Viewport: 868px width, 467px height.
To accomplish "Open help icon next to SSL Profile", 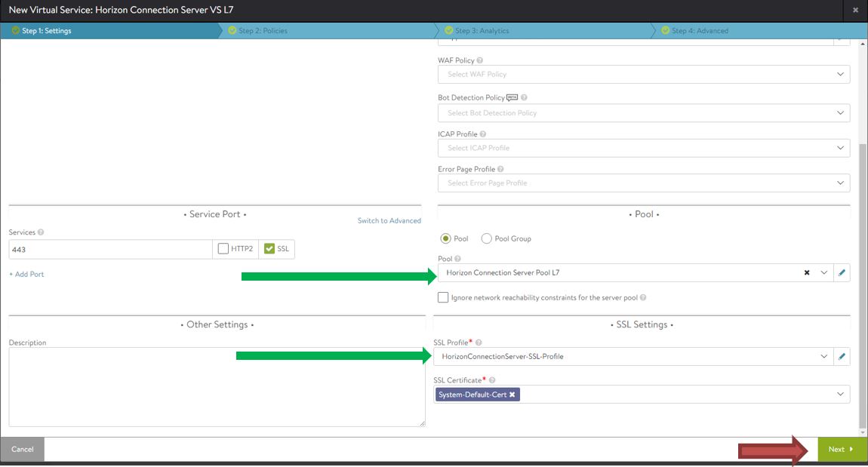I will pyautogui.click(x=479, y=343).
